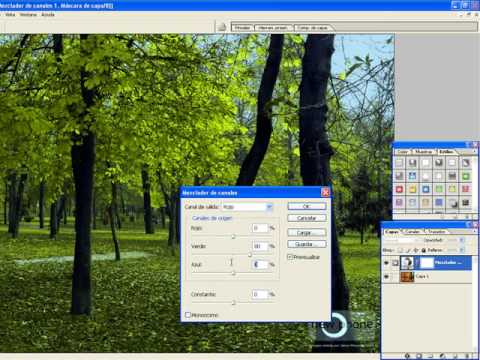Apply the red button style swatch
Screen dimensions: 480x360
(x=399, y=189)
